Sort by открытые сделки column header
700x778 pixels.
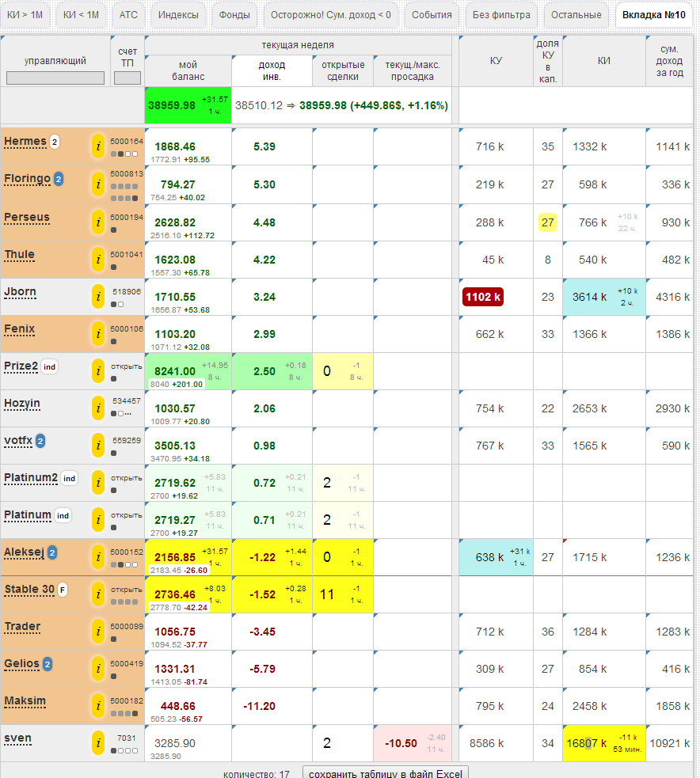(343, 70)
